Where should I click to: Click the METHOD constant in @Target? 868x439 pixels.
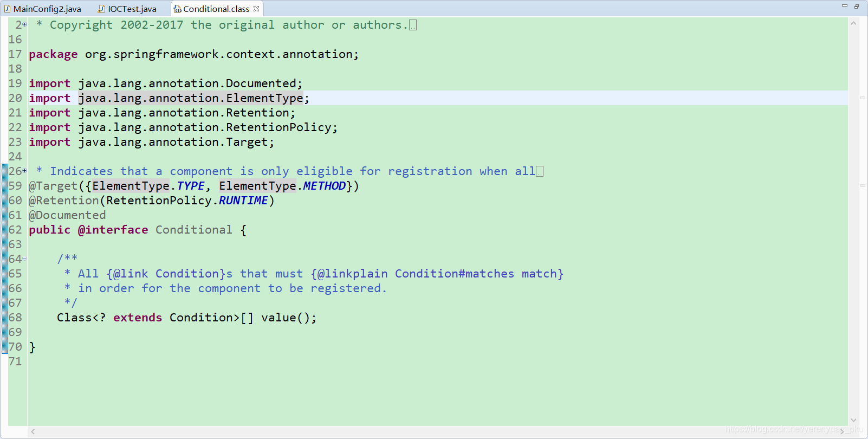click(x=325, y=186)
